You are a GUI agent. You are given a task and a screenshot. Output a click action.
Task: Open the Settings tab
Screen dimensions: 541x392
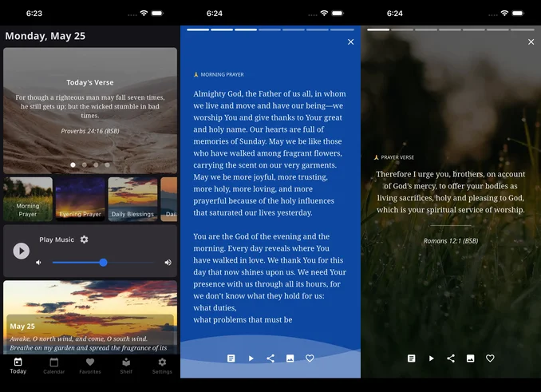162,366
